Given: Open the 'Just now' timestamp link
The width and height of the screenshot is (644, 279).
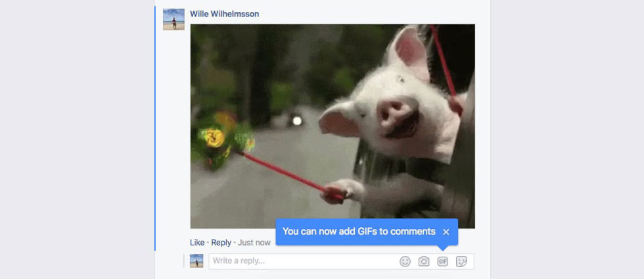Looking at the screenshot, I should (x=254, y=242).
